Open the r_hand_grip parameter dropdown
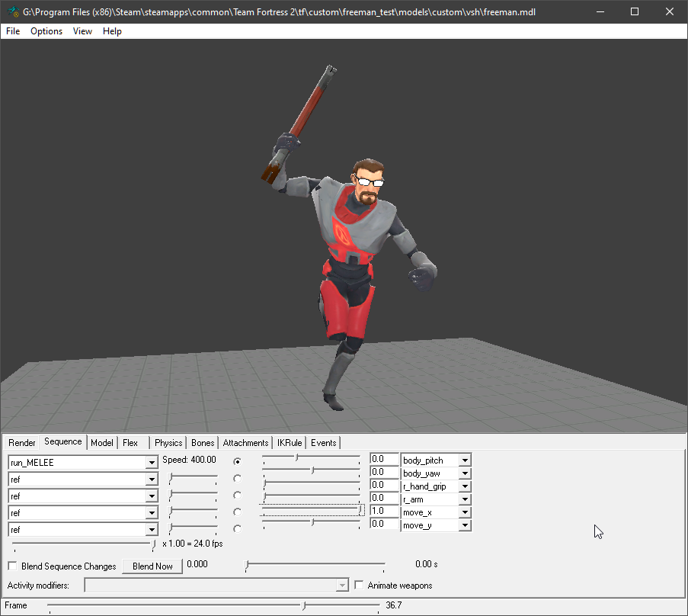 coord(465,486)
